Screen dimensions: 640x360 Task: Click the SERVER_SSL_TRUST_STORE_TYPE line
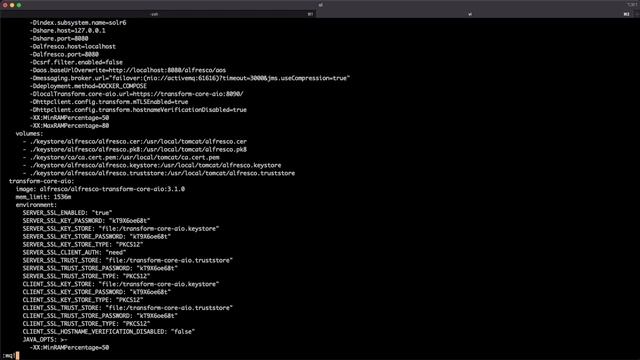pyautogui.click(x=87, y=276)
